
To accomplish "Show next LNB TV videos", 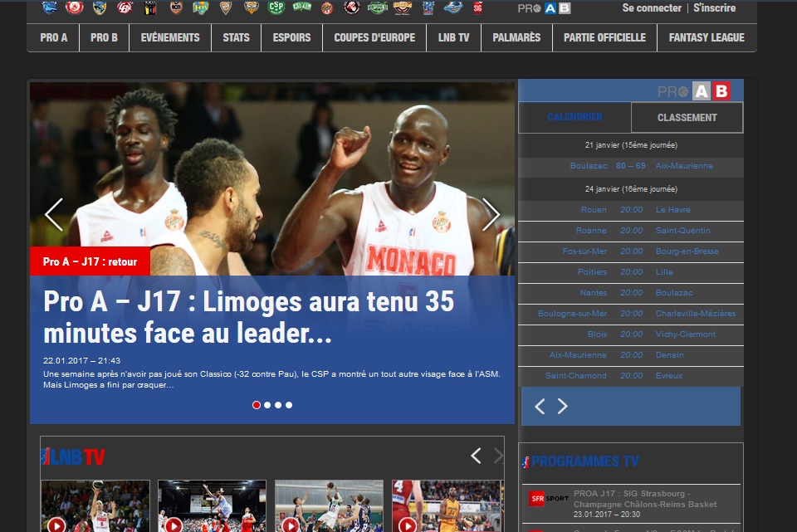I will [498, 456].
